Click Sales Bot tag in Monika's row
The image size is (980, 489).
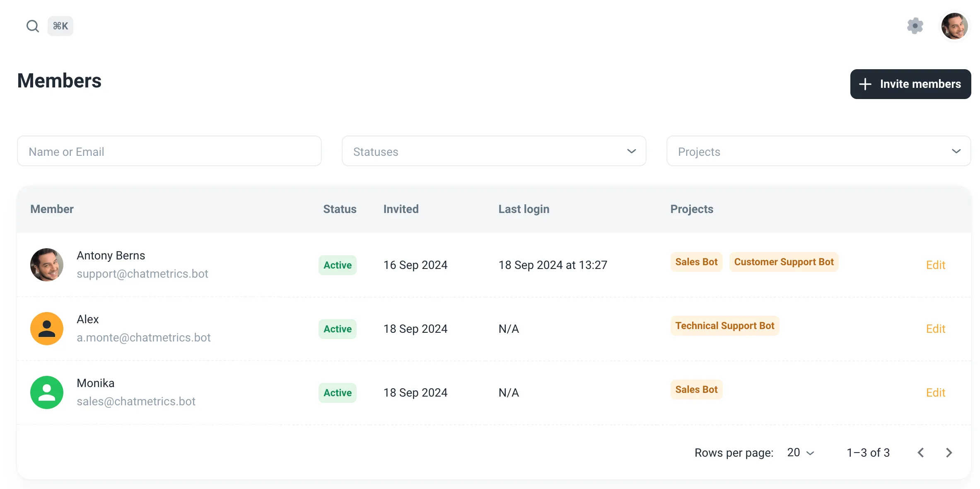(696, 390)
